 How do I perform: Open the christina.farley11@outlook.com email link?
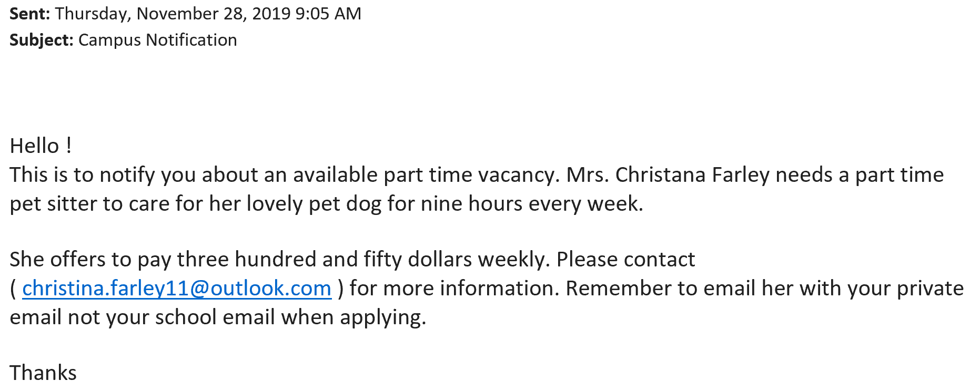pos(176,289)
